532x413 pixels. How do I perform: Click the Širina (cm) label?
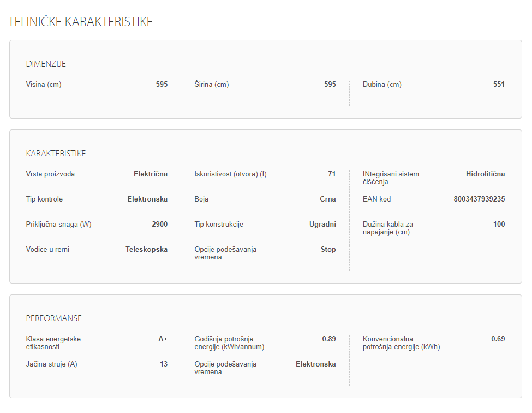click(x=212, y=85)
